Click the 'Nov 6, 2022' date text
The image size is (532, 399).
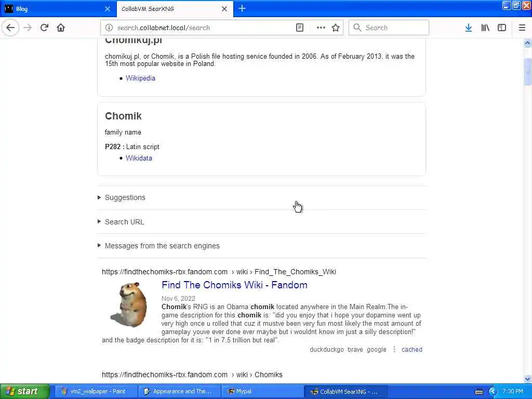[x=179, y=299]
